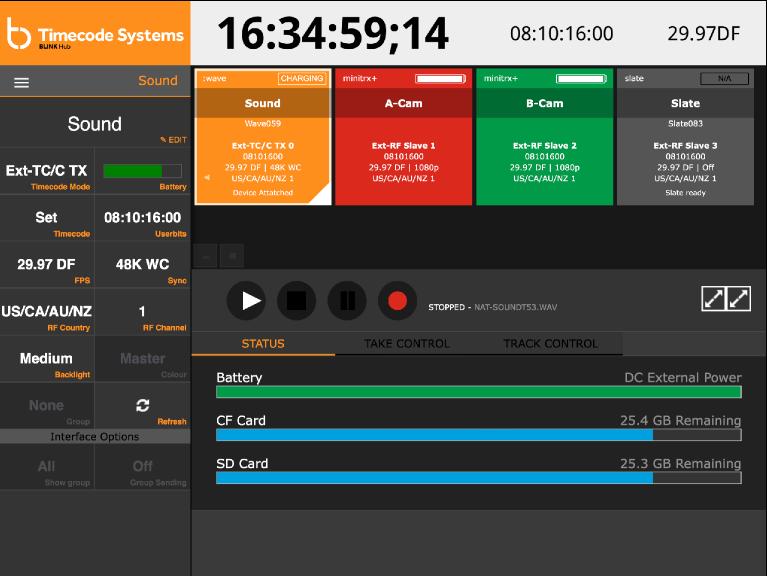Click the speaker icon on Sound card

click(207, 177)
